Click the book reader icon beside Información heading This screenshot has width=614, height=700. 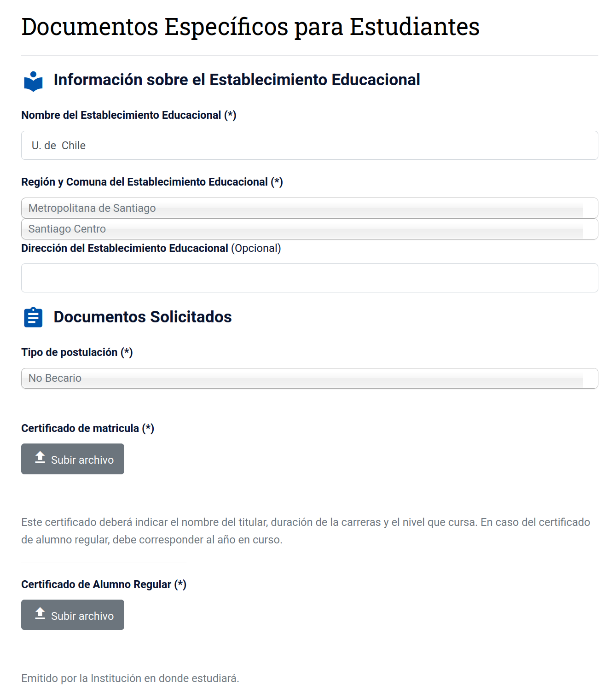click(x=33, y=82)
